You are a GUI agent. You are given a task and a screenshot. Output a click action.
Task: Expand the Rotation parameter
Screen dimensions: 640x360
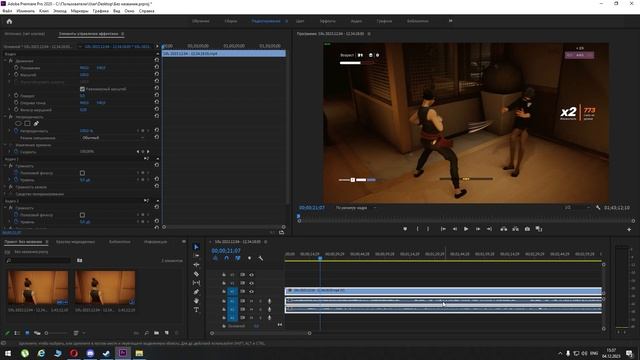pyautogui.click(x=9, y=96)
